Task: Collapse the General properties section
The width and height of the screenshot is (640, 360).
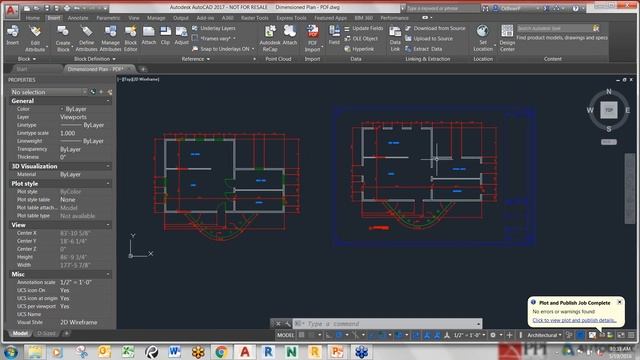Action: pyautogui.click(x=108, y=101)
